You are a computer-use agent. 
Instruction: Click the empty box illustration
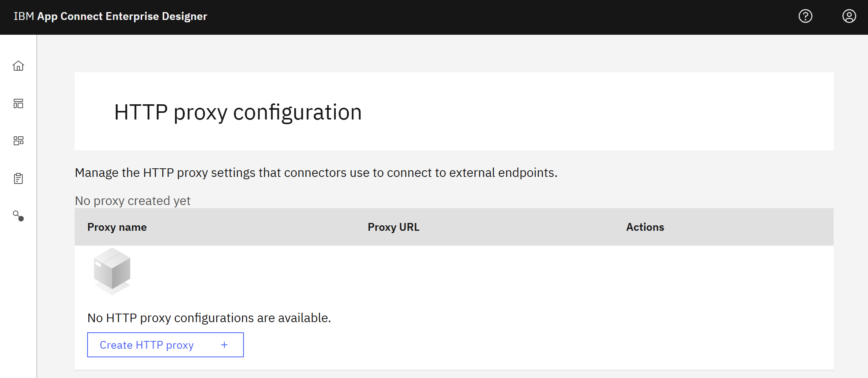[112, 271]
